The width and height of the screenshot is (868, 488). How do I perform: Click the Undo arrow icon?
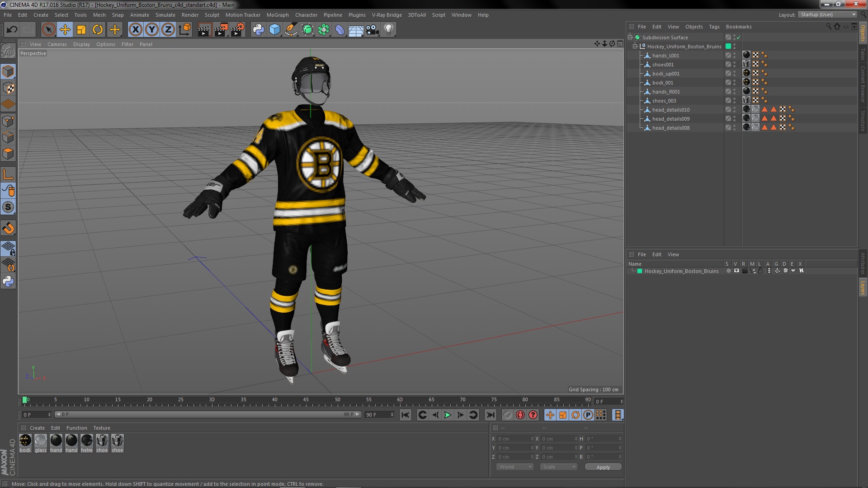pos(12,30)
